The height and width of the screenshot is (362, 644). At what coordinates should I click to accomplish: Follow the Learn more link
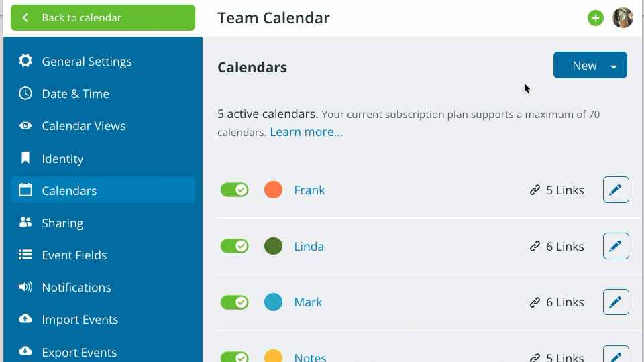pyautogui.click(x=306, y=132)
